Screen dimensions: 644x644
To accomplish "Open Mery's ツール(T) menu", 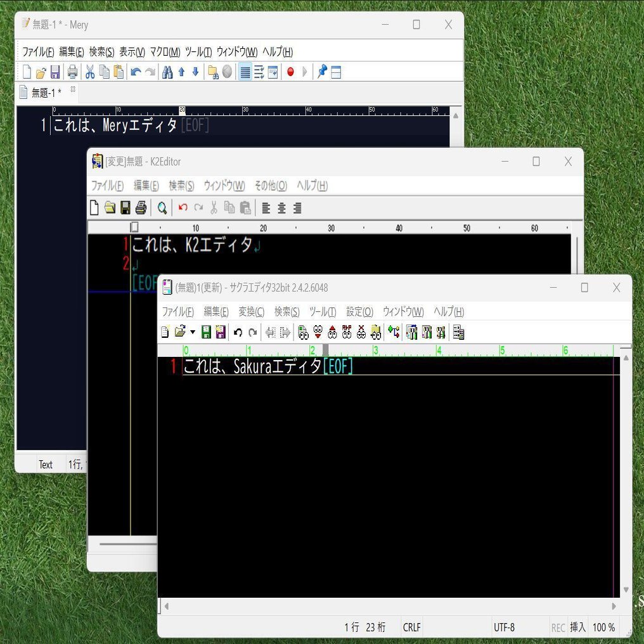I will coord(198,52).
